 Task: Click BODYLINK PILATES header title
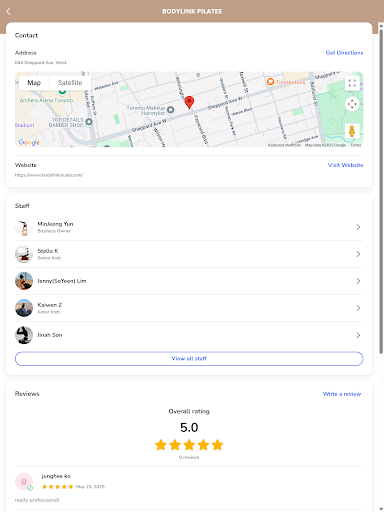(x=192, y=11)
